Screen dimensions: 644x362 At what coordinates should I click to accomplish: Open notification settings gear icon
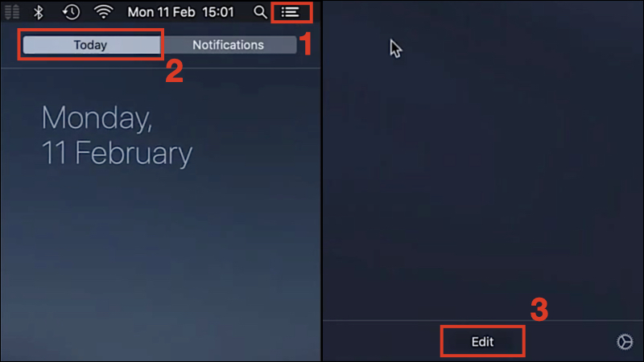coord(625,341)
